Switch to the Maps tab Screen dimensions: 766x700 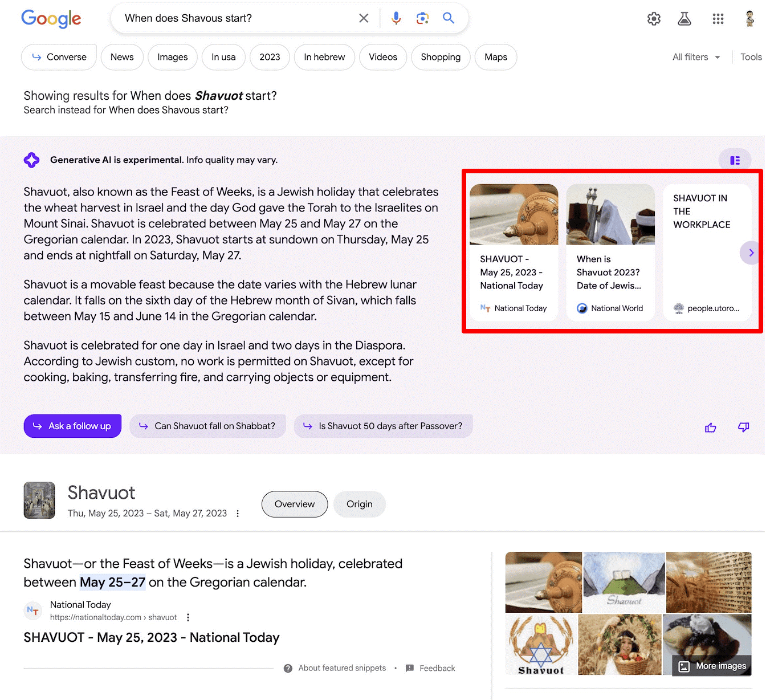point(496,57)
